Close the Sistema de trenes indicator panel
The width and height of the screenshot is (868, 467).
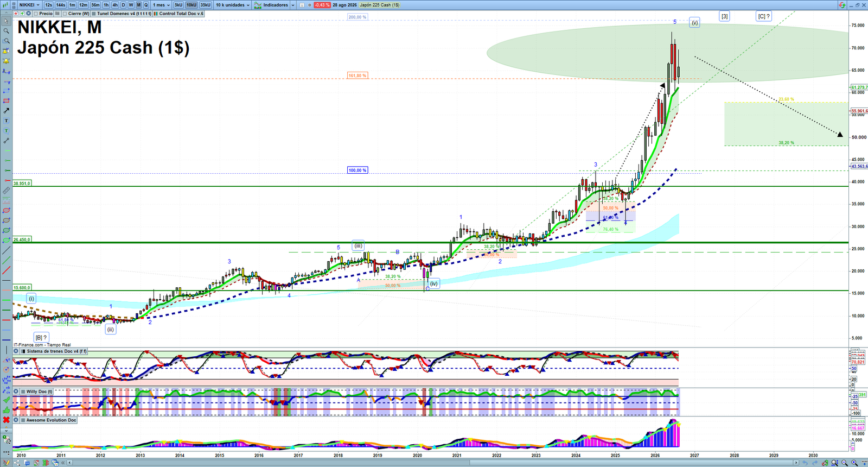pos(16,351)
